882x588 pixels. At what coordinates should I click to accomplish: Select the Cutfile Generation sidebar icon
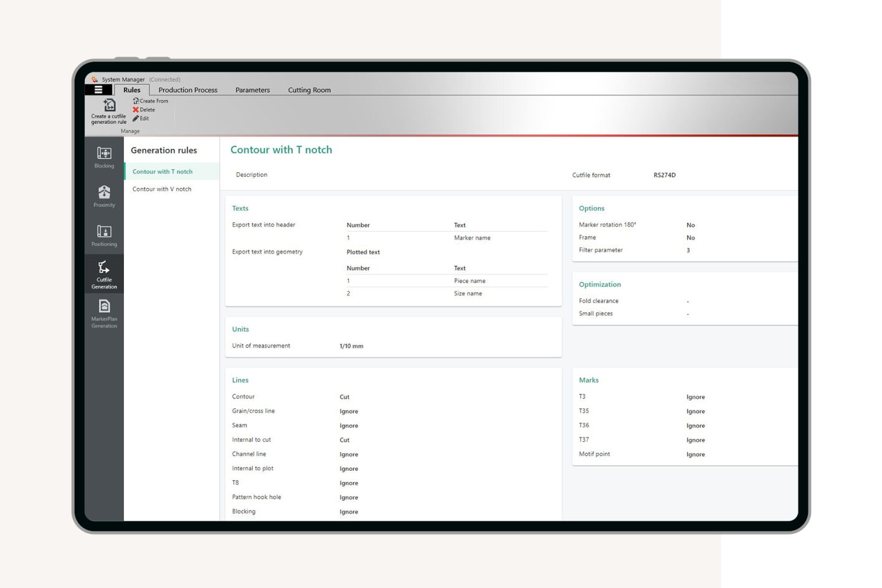pos(104,275)
